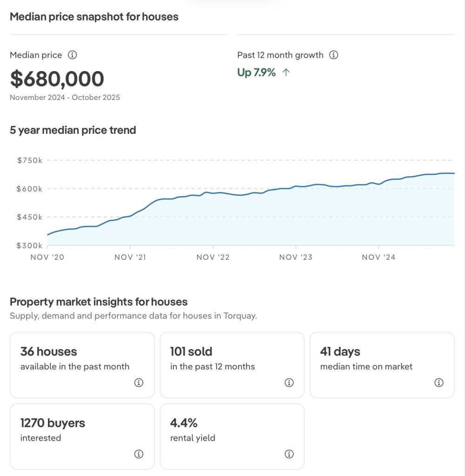Open info icon for Past 12 month growth
Image resolution: width=465 pixels, height=476 pixels.
point(333,55)
